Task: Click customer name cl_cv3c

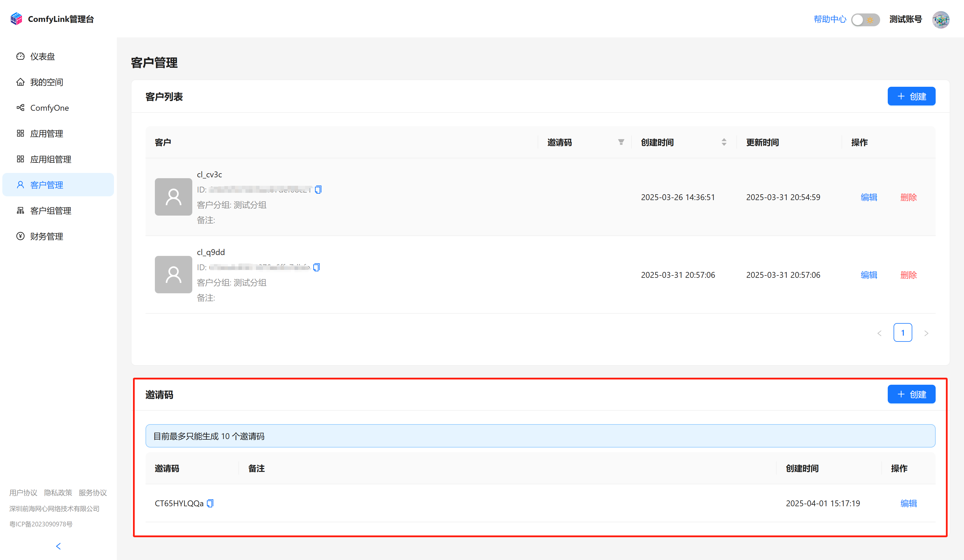Action: (x=209, y=174)
